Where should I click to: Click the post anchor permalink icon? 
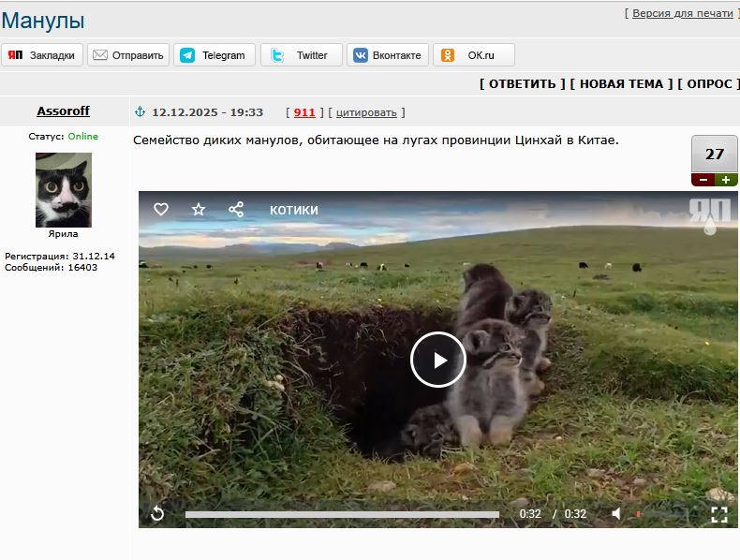click(x=140, y=111)
